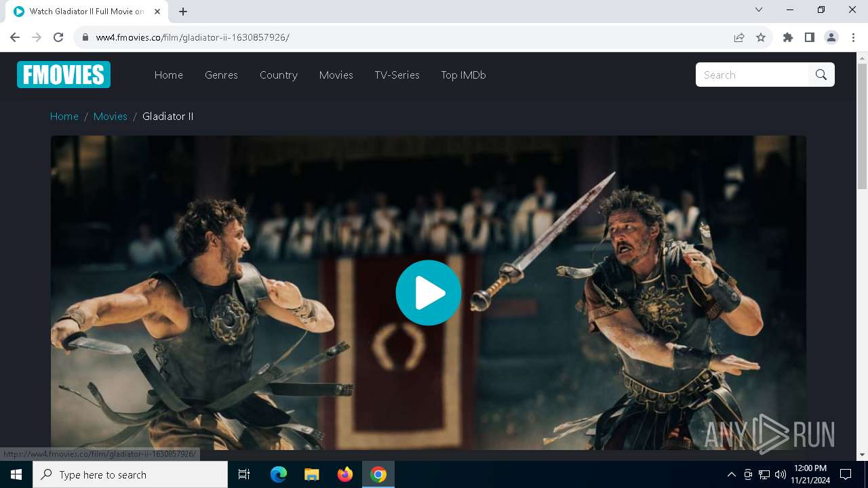Viewport: 868px width, 488px height.
Task: Open the volume speaker tray icon
Action: pyautogui.click(x=781, y=474)
